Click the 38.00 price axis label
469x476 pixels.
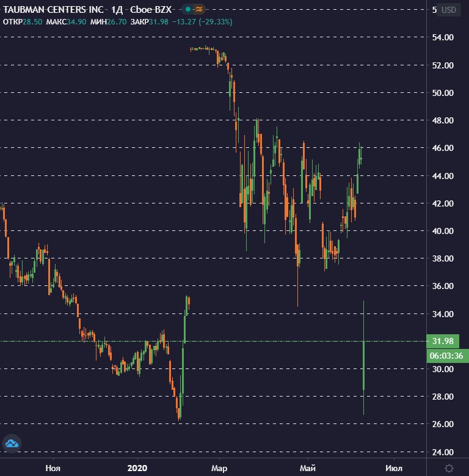point(443,258)
